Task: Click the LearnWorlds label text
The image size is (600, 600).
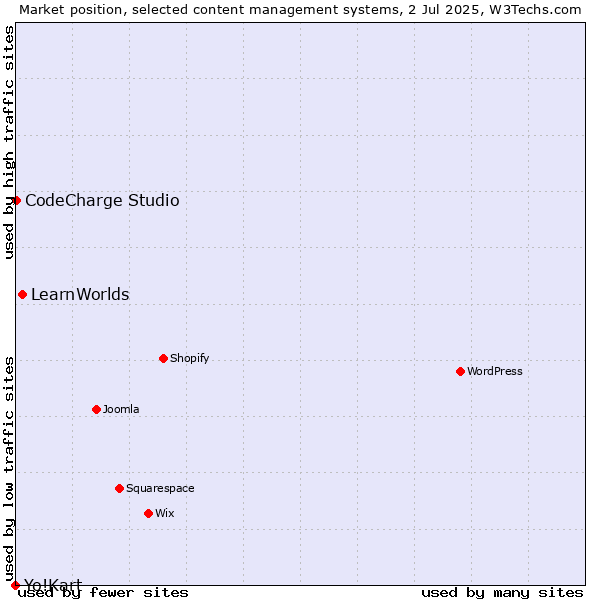Action: [x=80, y=294]
